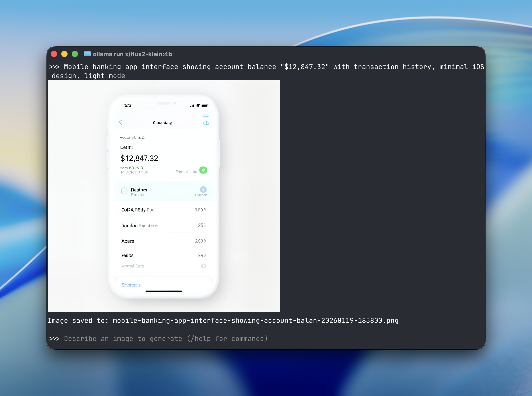Click the chat bubble icon below list icon
This screenshot has width=532, height=396.
pyautogui.click(x=206, y=123)
